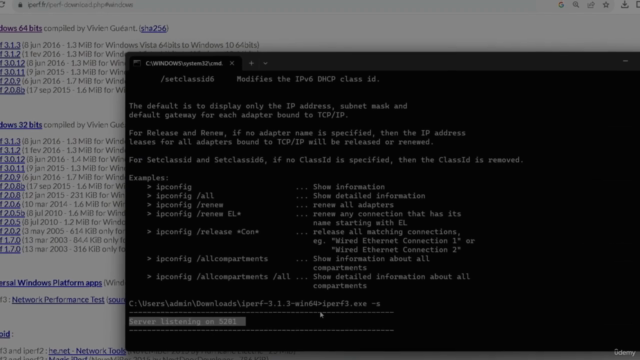Click the Google icon in address bar

click(x=561, y=5)
